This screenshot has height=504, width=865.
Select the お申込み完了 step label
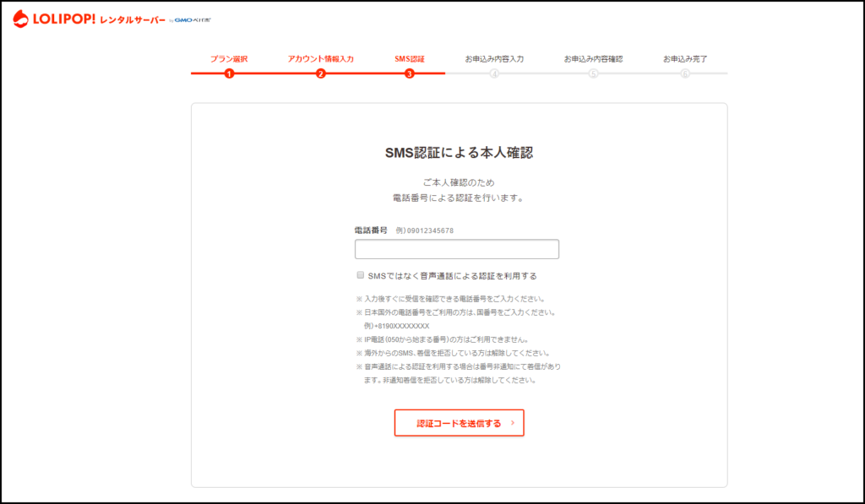(x=685, y=59)
